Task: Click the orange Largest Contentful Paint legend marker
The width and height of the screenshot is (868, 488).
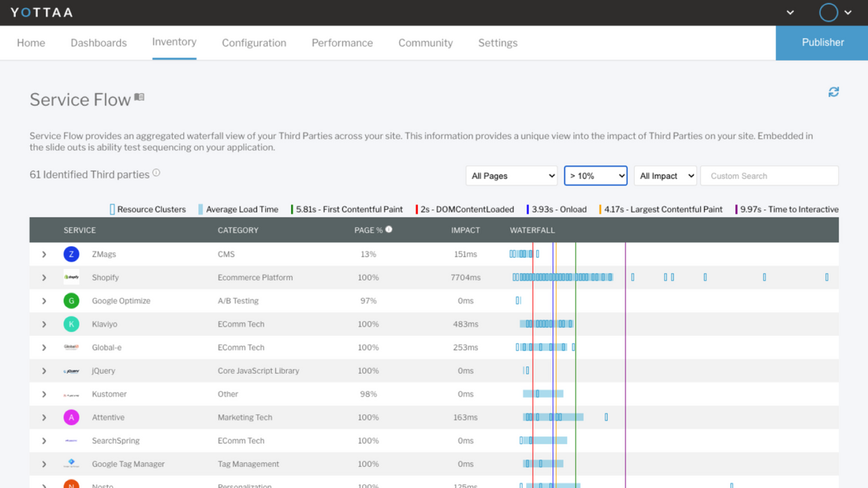Action: [x=600, y=209]
